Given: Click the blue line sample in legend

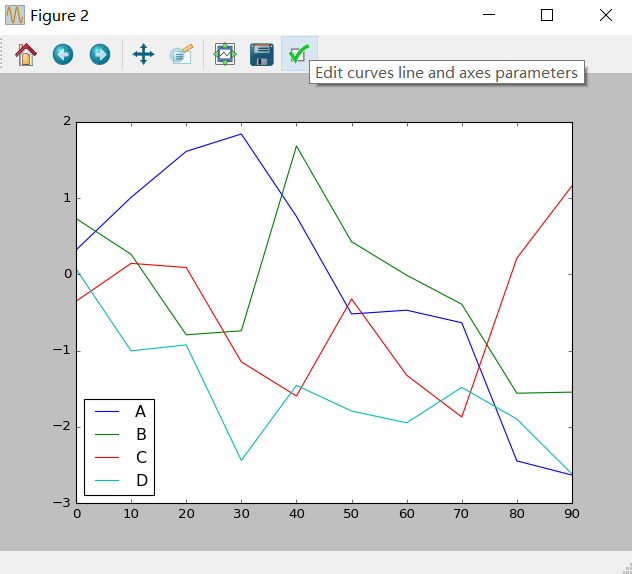Looking at the screenshot, I should tap(107, 412).
